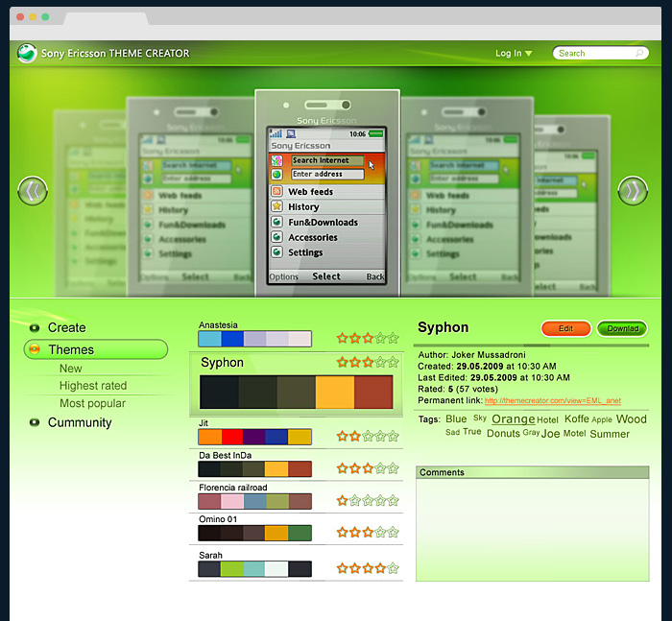Click Select softkey on center phone
The height and width of the screenshot is (621, 672).
point(326,276)
